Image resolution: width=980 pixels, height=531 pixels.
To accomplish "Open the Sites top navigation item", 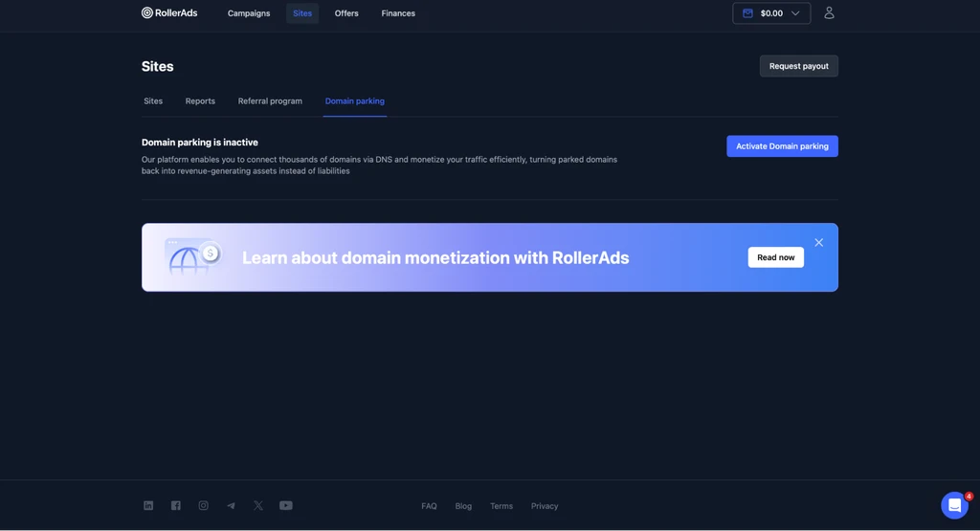I will (302, 13).
